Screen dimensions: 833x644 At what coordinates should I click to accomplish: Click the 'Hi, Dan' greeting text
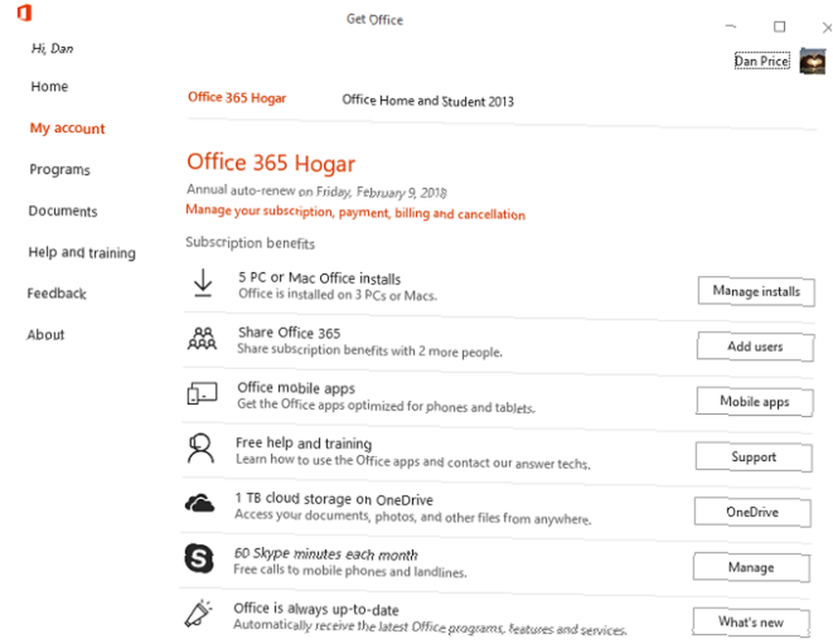click(52, 49)
